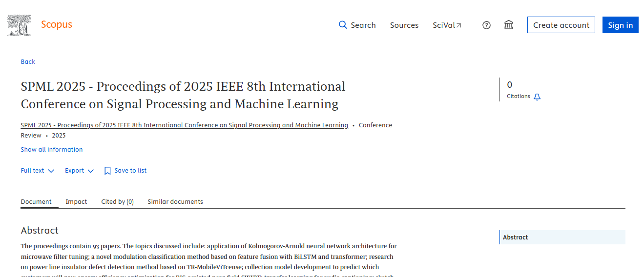The width and height of the screenshot is (644, 277).
Task: Click the Create account button
Action: click(x=561, y=25)
